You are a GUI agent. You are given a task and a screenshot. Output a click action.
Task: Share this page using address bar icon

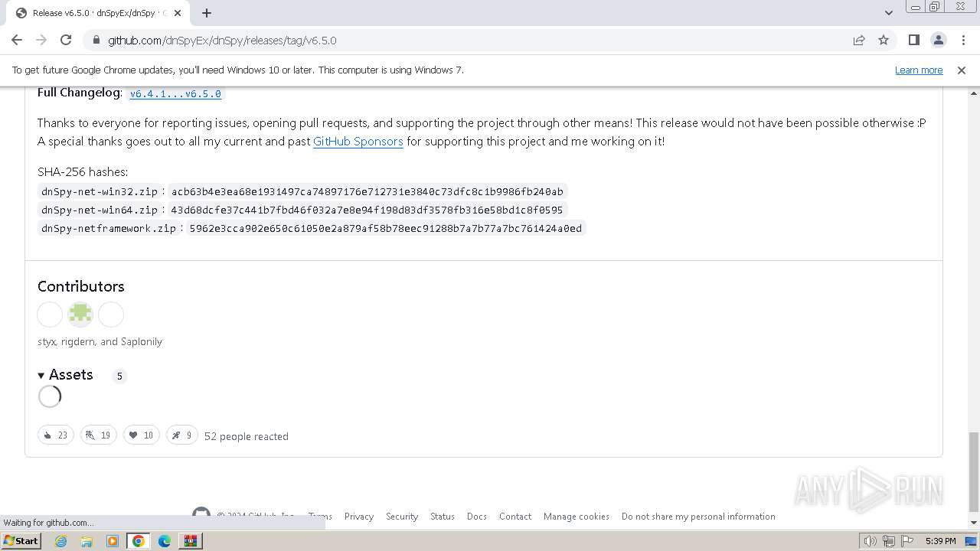pyautogui.click(x=859, y=40)
